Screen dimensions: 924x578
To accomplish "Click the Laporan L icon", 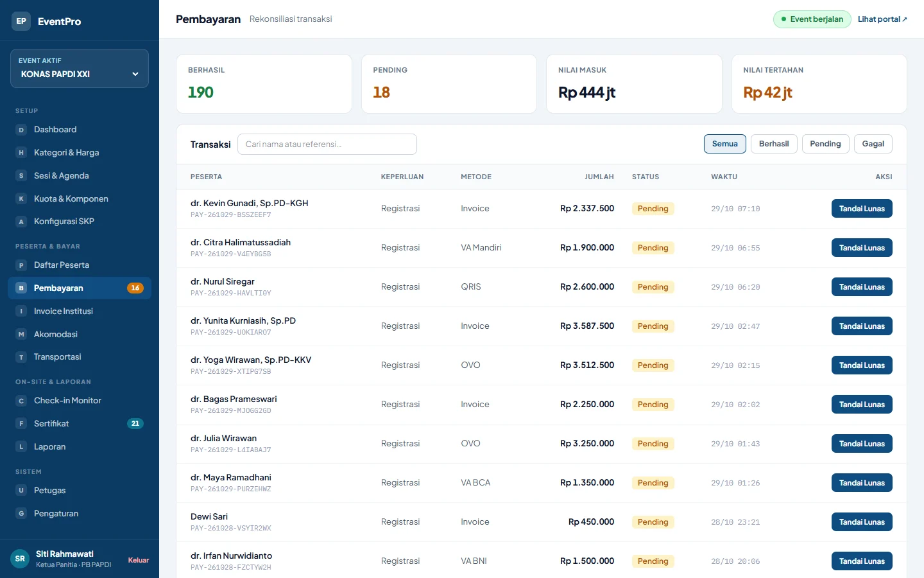I will (21, 447).
